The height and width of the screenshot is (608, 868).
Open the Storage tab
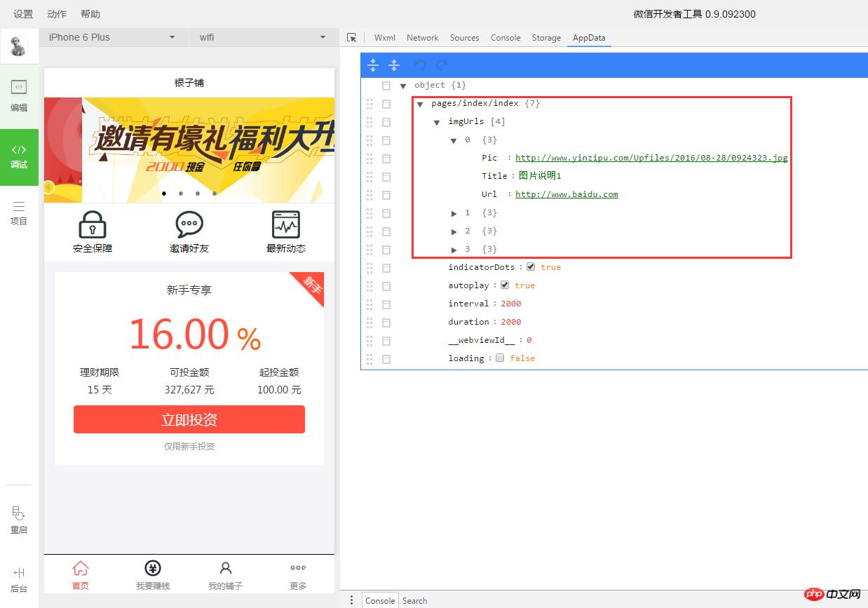[x=545, y=38]
